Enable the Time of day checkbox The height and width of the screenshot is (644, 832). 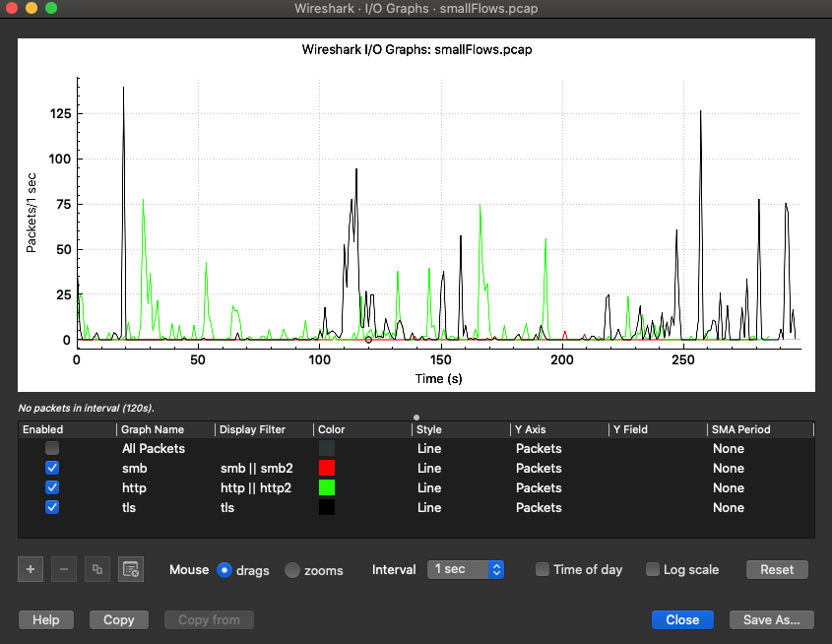(x=543, y=569)
